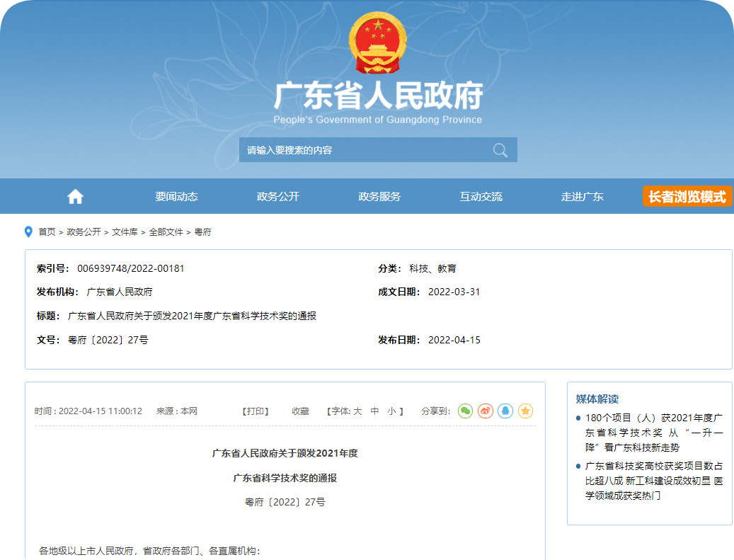
Task: Click 收藏 to bookmark the page
Action: (x=300, y=411)
